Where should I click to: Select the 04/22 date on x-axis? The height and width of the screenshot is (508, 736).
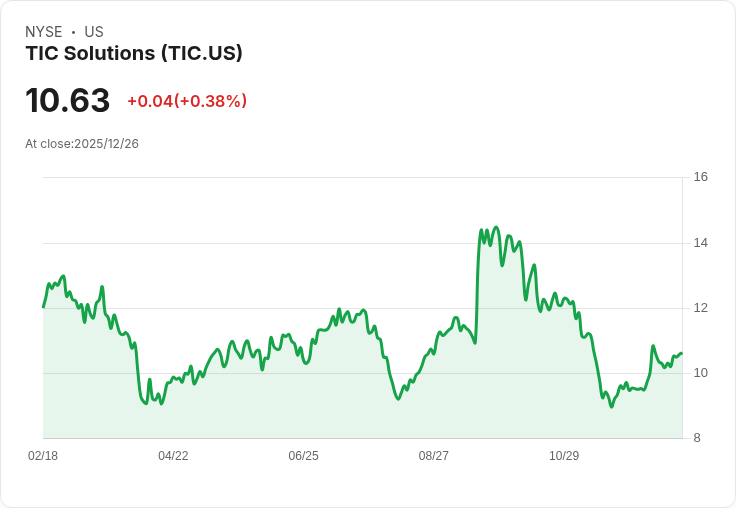click(x=173, y=456)
